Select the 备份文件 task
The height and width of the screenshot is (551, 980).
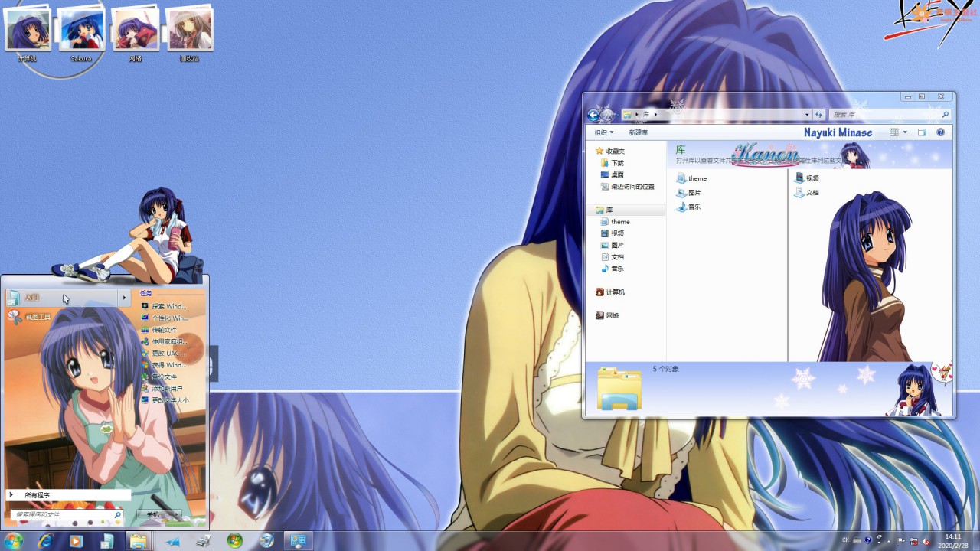point(158,377)
